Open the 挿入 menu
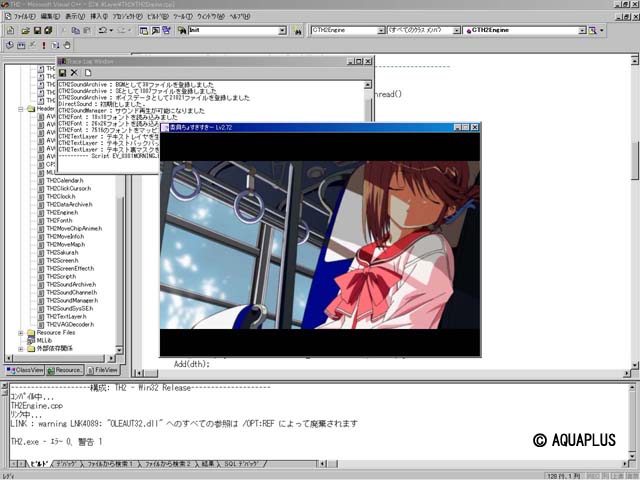 99,16
